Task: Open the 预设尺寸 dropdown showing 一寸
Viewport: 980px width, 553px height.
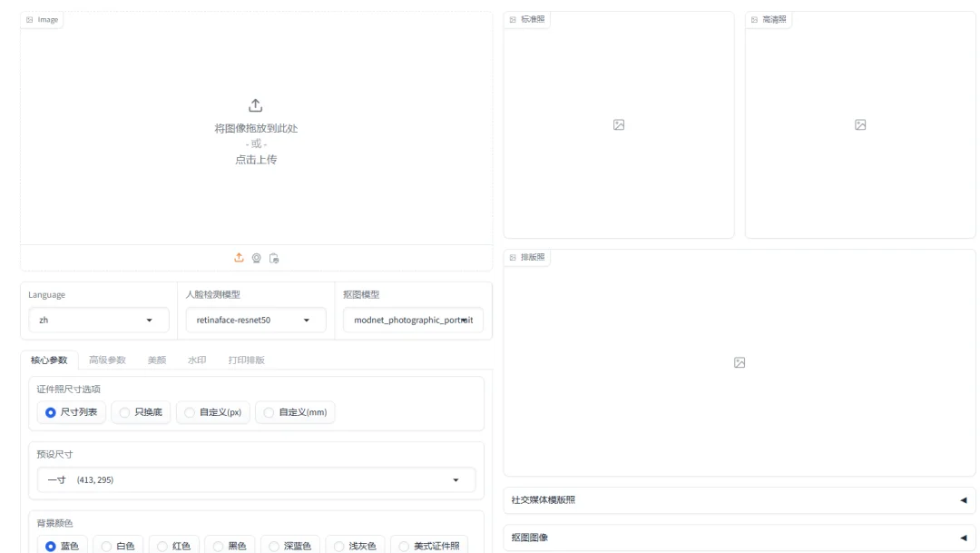Action: tap(255, 479)
